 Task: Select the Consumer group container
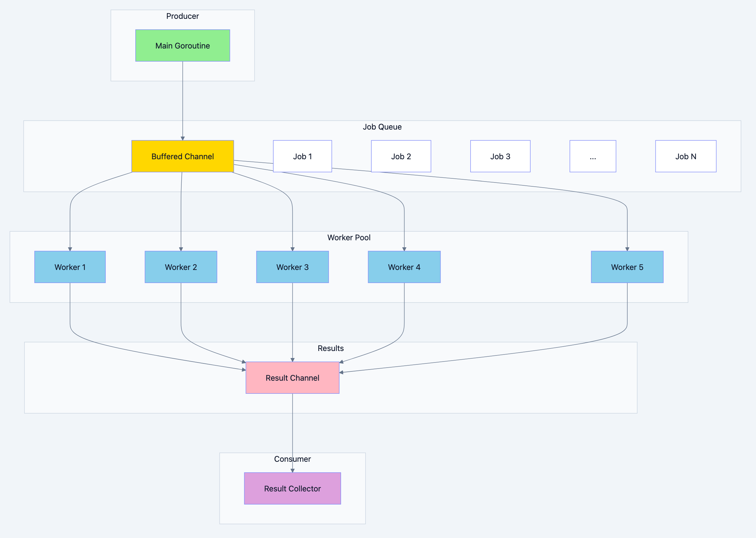[292, 459]
